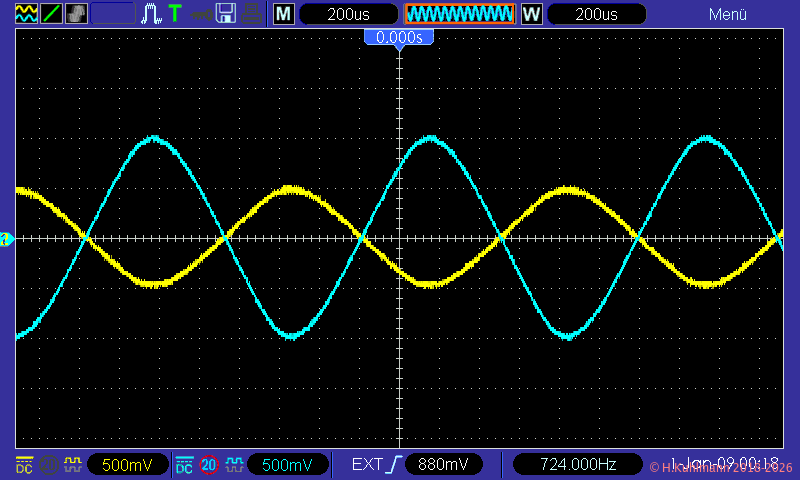This screenshot has height=480, width=800.
Task: Select the green diagonal line icon
Action: pyautogui.click(x=51, y=14)
